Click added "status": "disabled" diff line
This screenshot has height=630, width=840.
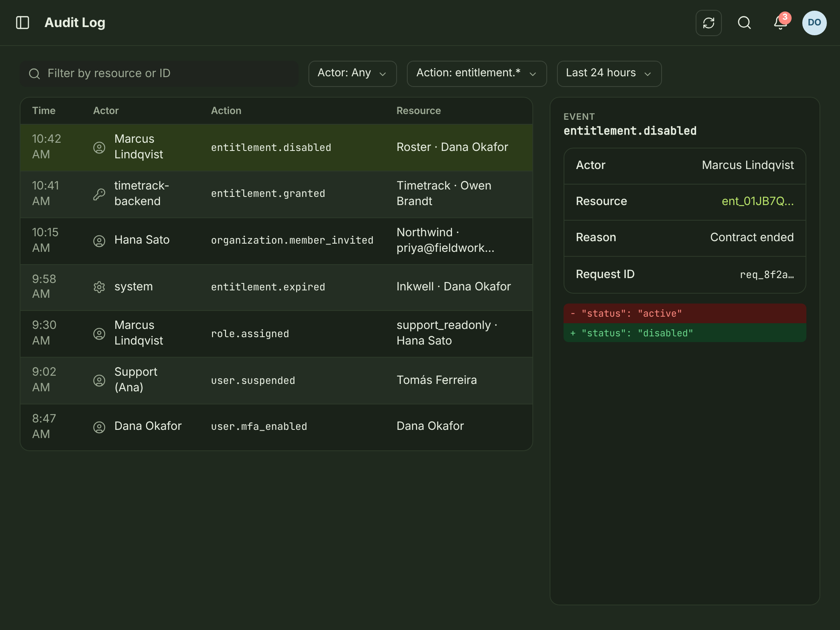[x=685, y=333]
